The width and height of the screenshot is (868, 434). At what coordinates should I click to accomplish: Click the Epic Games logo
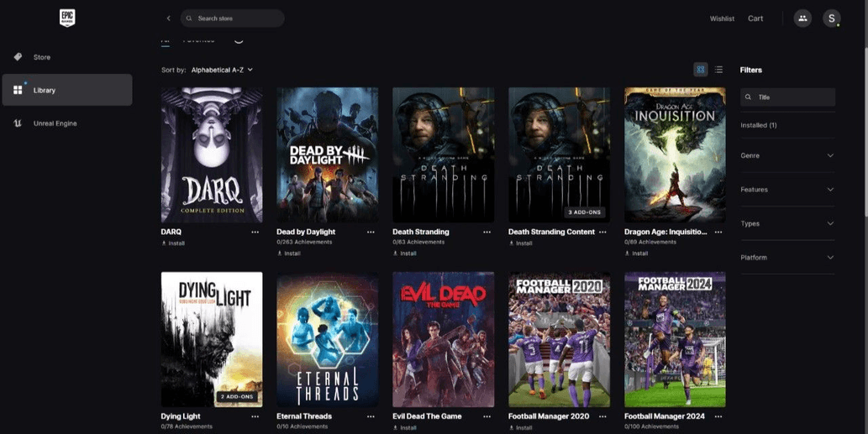click(x=67, y=18)
